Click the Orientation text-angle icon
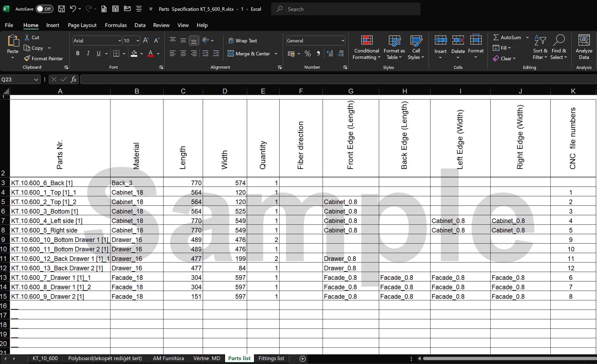597x364 pixels. point(205,40)
